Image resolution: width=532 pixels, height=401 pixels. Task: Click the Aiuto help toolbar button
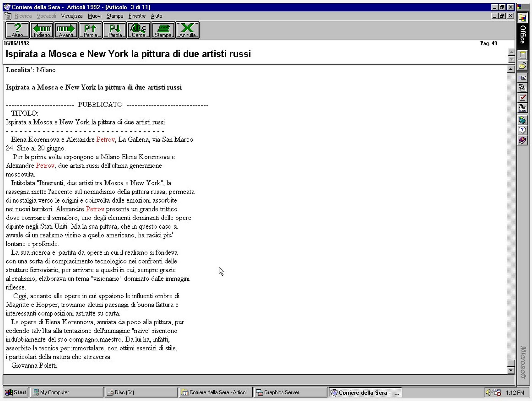click(17, 30)
